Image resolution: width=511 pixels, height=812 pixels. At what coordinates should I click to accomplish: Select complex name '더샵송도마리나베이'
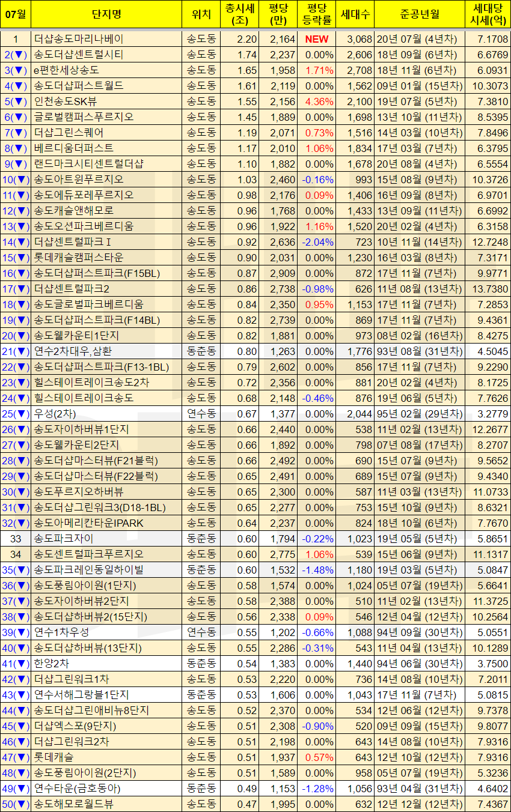pyautogui.click(x=79, y=39)
